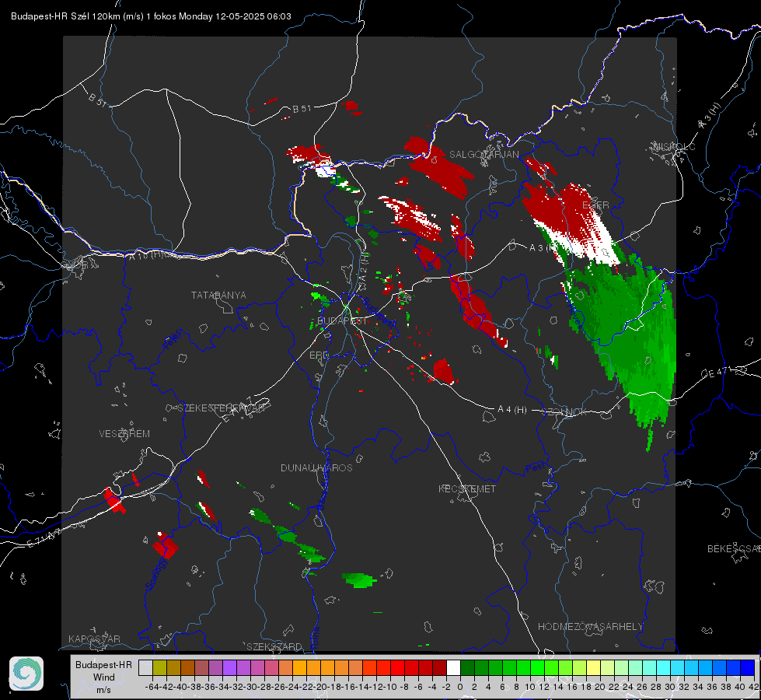Click the KECSKEMET city label
This screenshot has height=700, width=761.
(x=467, y=489)
